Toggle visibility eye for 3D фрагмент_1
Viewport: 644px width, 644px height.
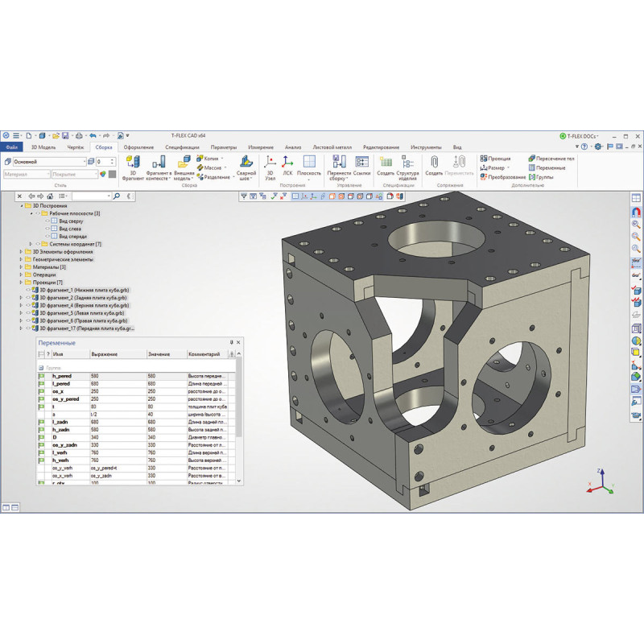[x=28, y=289]
